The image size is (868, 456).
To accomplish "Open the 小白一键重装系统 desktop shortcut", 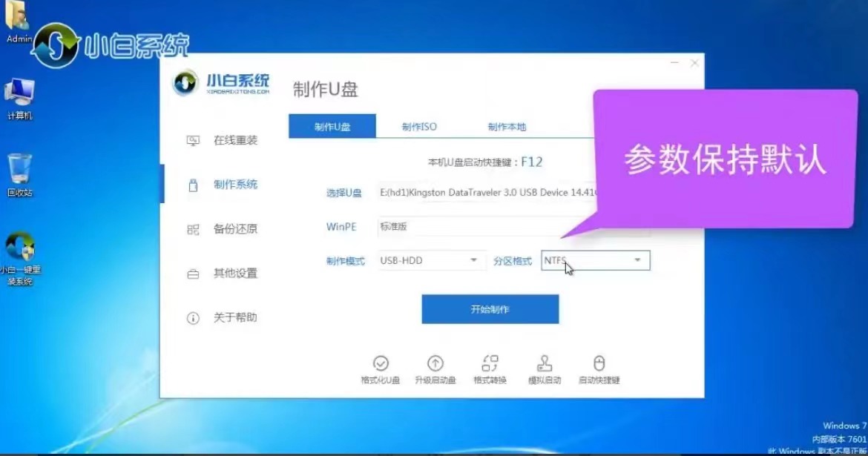I will tap(20, 259).
